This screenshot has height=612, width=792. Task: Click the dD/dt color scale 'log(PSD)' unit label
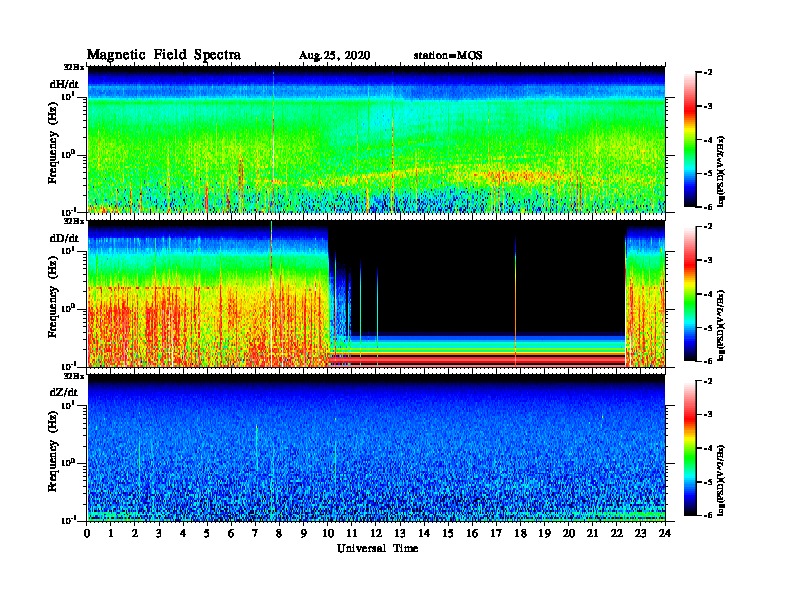(721, 325)
